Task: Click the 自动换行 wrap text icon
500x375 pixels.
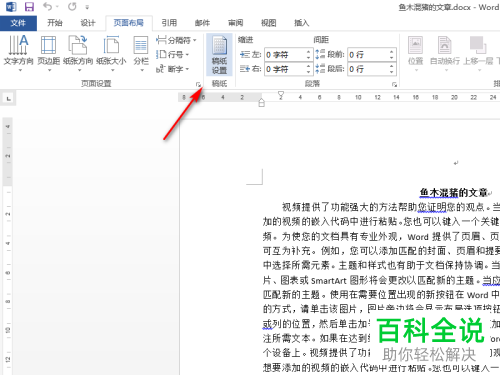Action: pyautogui.click(x=445, y=46)
